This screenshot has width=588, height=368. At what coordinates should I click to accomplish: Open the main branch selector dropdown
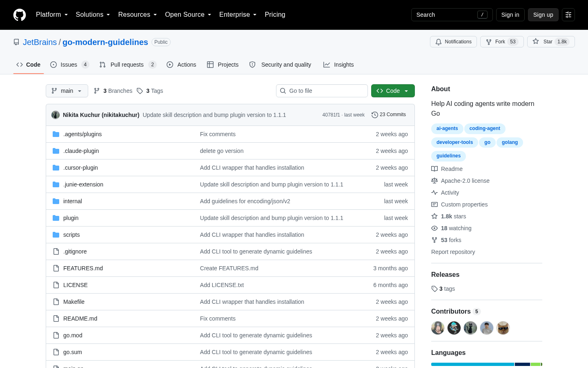click(x=67, y=91)
